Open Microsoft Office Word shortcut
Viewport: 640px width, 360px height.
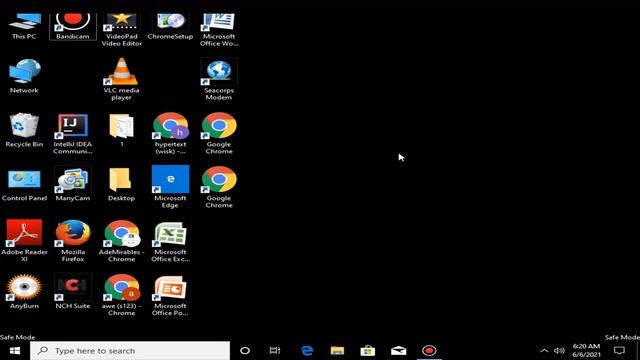[x=219, y=29]
